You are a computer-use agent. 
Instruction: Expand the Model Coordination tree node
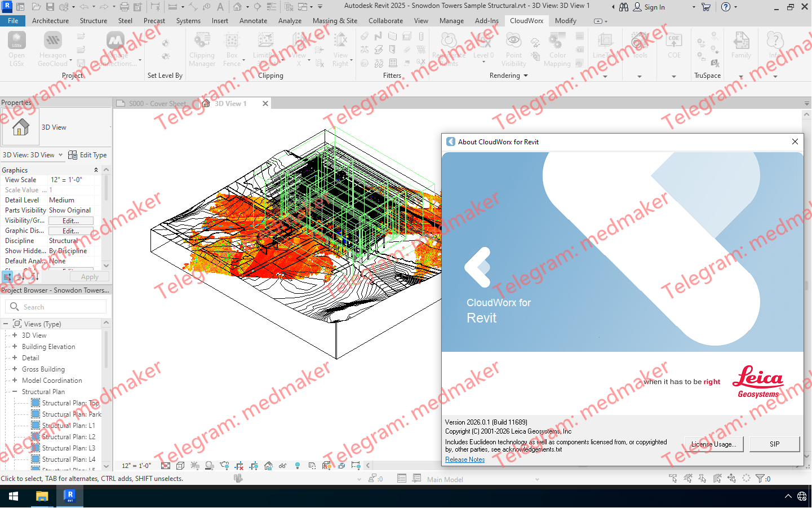click(15, 381)
